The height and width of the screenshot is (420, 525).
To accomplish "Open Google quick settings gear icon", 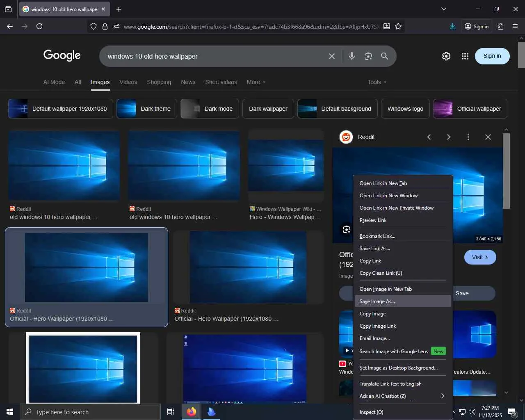I will [446, 56].
